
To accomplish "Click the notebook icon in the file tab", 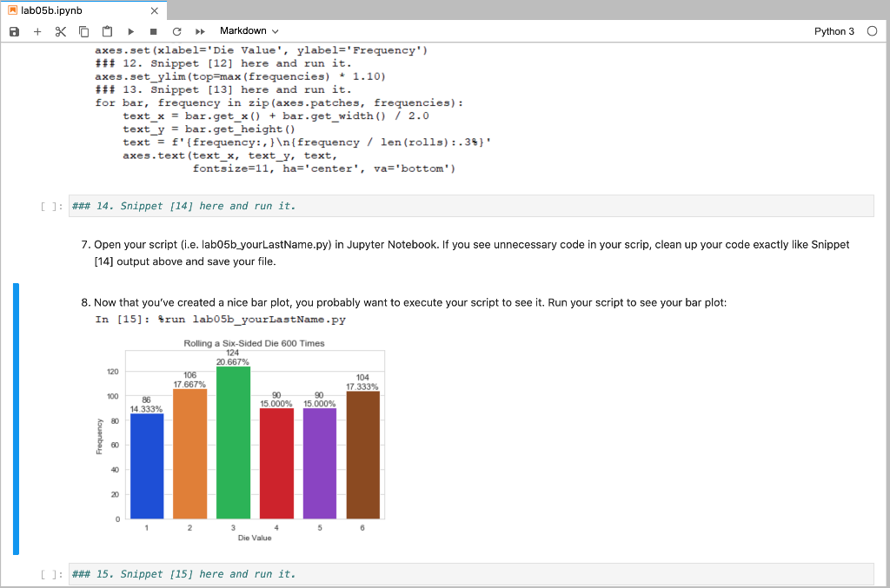I will coord(12,10).
